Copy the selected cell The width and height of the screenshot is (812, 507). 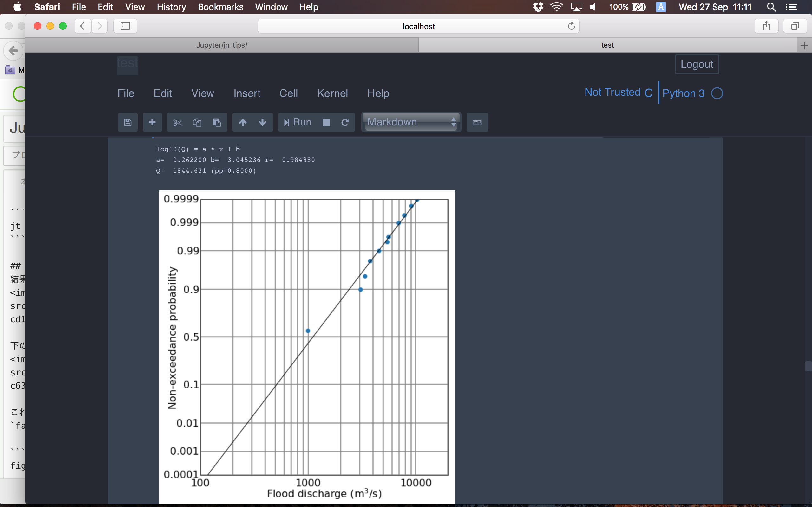[197, 122]
